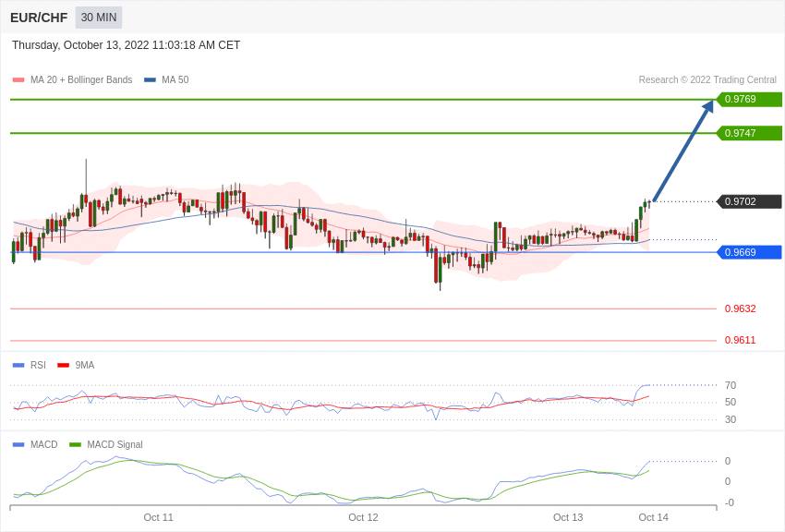The height and width of the screenshot is (532, 785).
Task: Click the 0.9611 red support value
Action: tap(741, 340)
